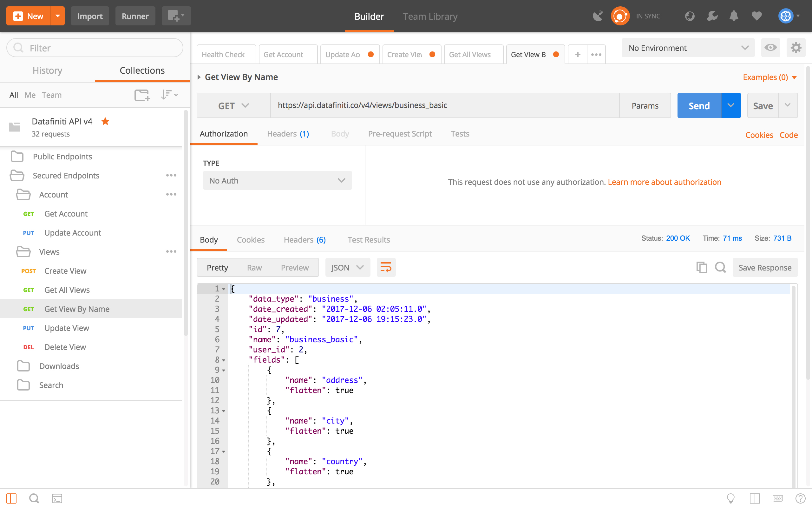Toggle the favorite star on Datafiniti API v4
Viewport: 812px width, 508px height.
105,121
